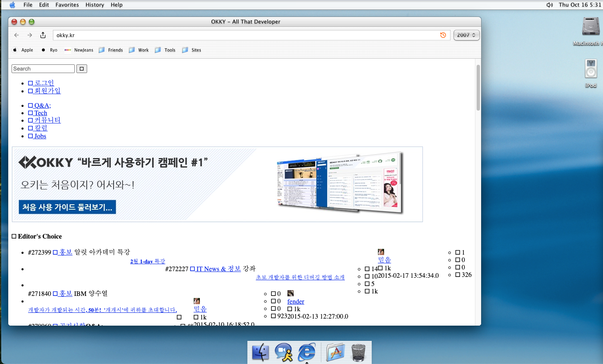
Task: Click the avatar thumbnail above the fender link
Action: click(x=290, y=293)
